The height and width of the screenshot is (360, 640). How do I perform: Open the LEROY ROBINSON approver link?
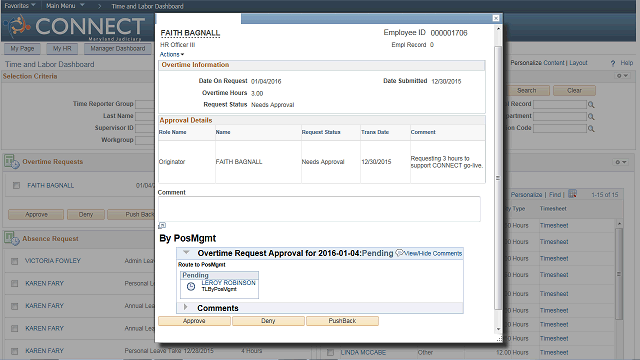(x=229, y=282)
